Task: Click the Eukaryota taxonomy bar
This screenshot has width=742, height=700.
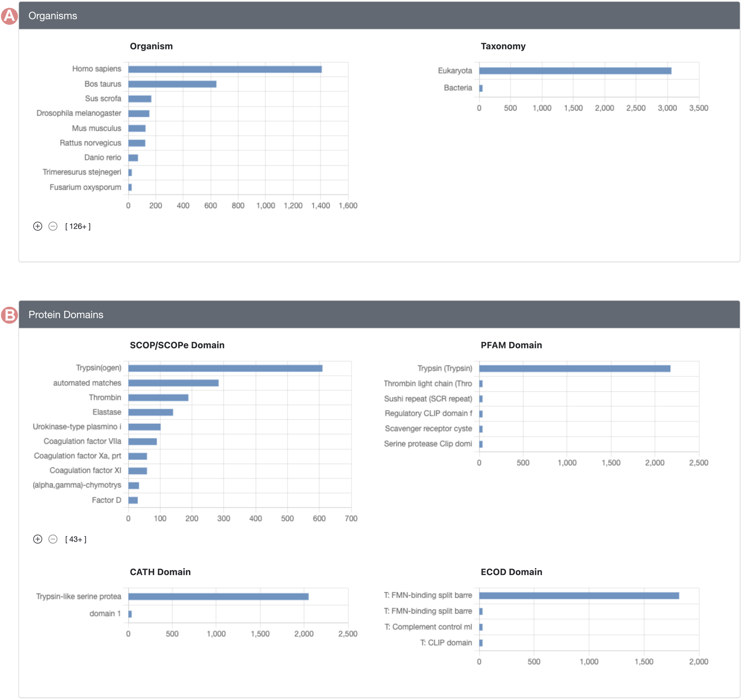Action: (575, 71)
